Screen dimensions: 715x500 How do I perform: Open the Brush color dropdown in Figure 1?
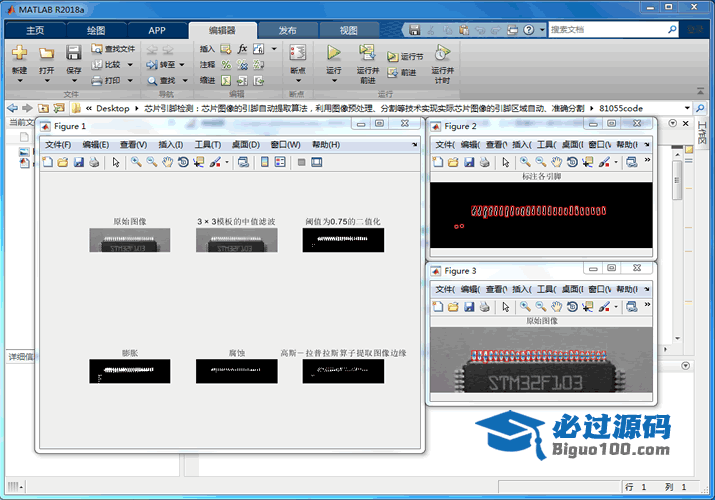click(227, 162)
